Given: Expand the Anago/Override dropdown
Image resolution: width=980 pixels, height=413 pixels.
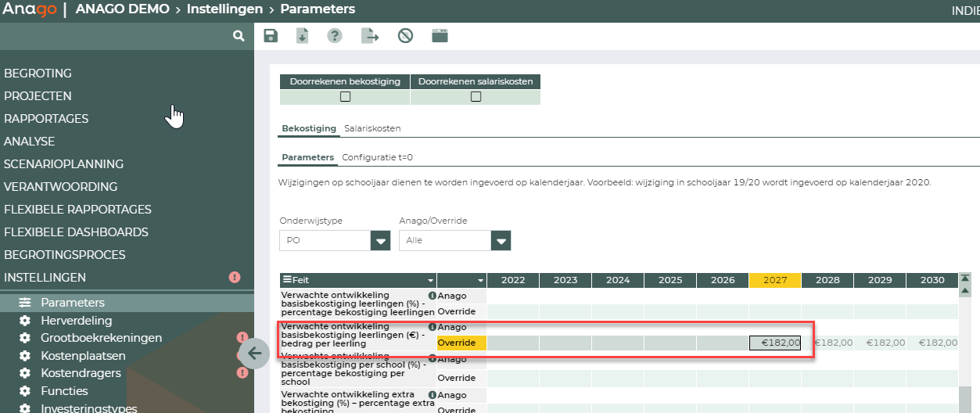Looking at the screenshot, I should pos(501,241).
